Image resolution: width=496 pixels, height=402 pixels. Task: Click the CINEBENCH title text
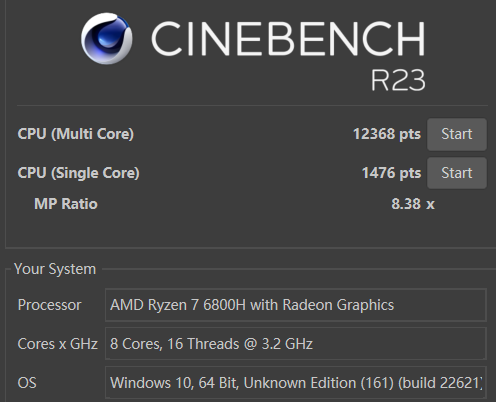coord(288,38)
